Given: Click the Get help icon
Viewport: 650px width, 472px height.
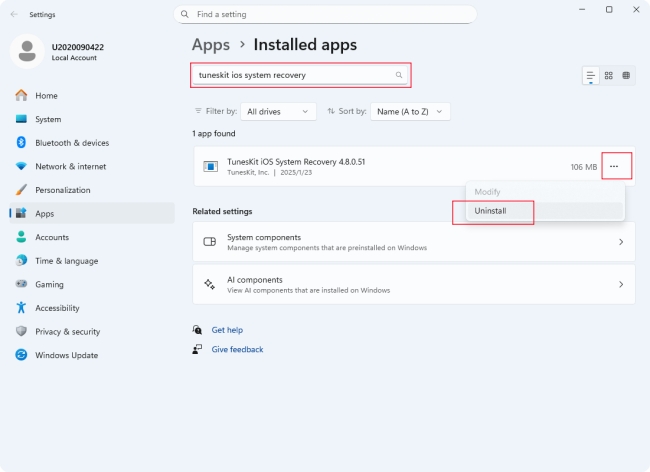Looking at the screenshot, I should [197, 330].
